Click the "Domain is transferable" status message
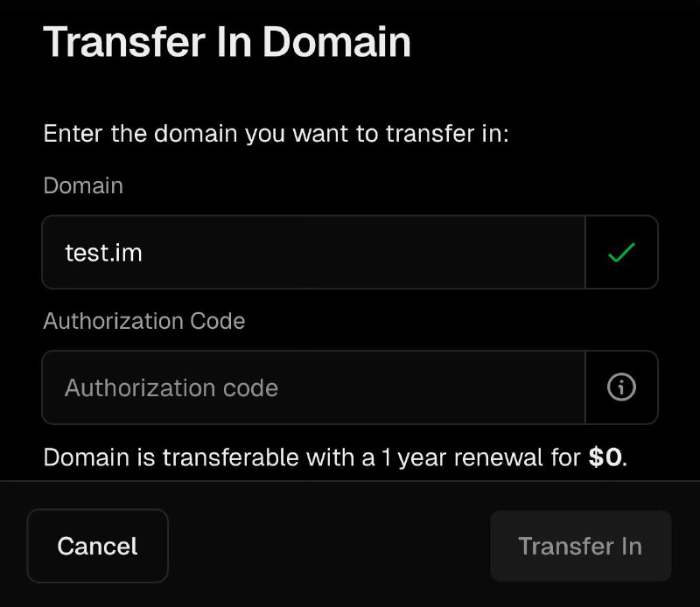Image resolution: width=700 pixels, height=607 pixels. coord(335,457)
